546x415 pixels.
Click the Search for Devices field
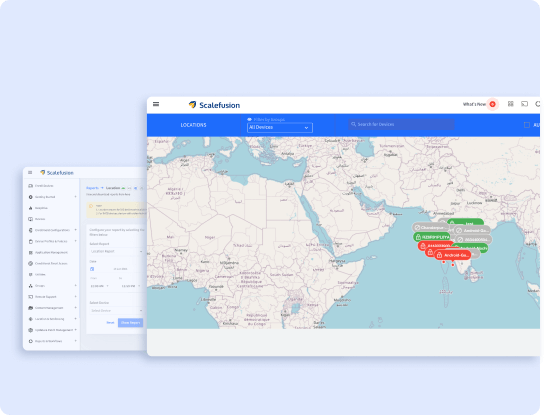point(401,124)
